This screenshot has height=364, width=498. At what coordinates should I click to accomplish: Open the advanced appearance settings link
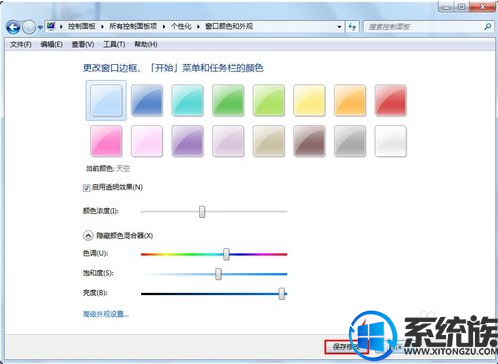(105, 314)
